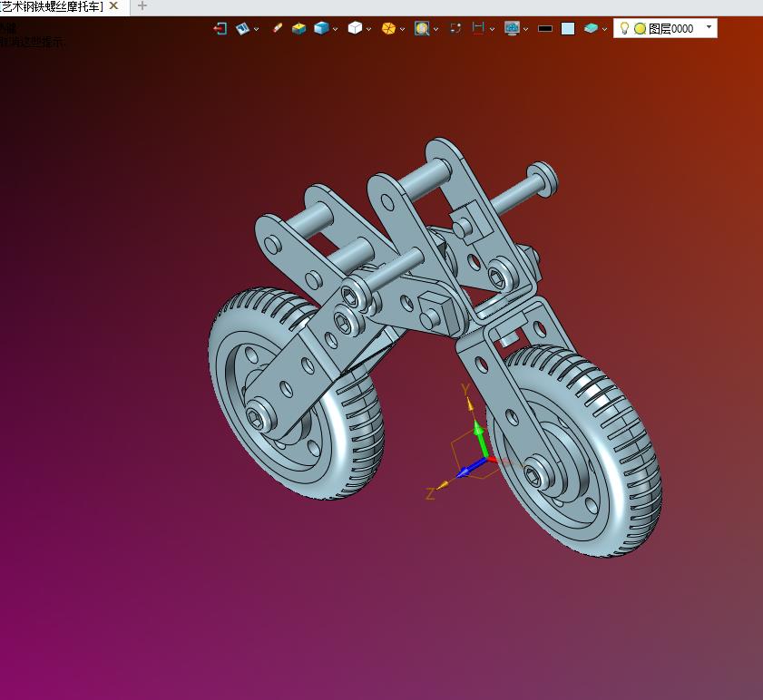Screen dimensions: 763x700
Task: Expand dropdown next to the dimension icon
Action: tap(492, 29)
